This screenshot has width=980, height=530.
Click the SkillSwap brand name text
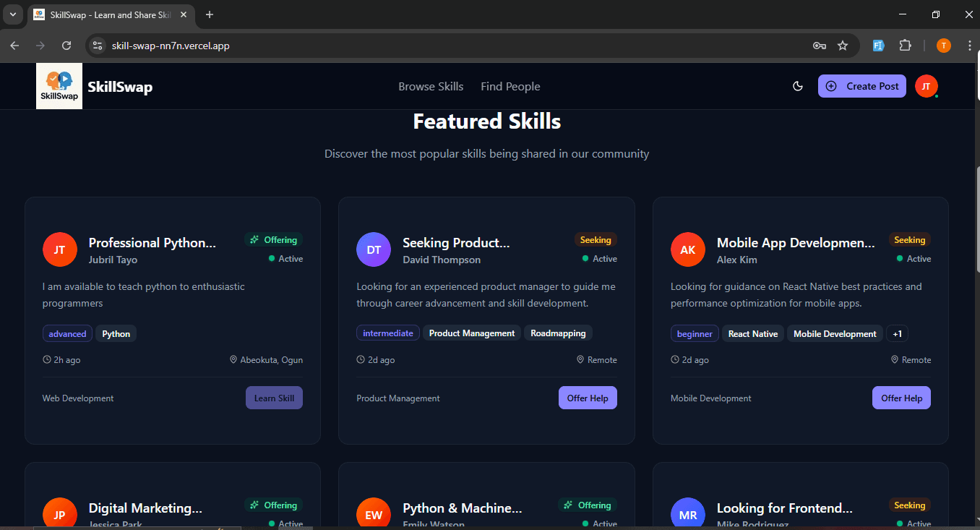click(x=120, y=87)
